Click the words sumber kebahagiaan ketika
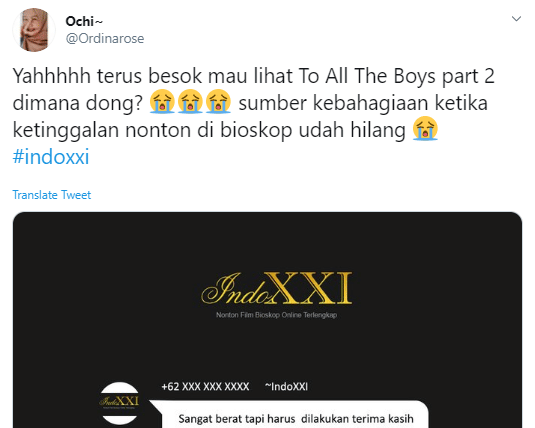This screenshot has height=428, width=535. pyautogui.click(x=363, y=103)
